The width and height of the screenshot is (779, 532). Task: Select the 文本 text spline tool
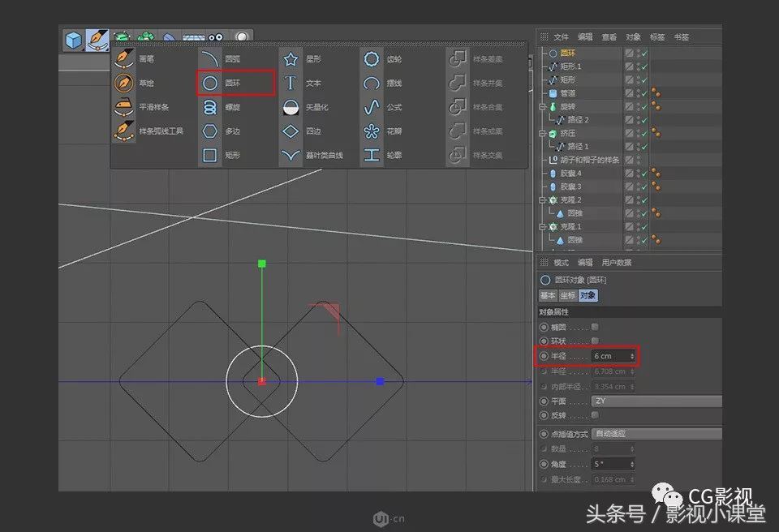pyautogui.click(x=312, y=82)
